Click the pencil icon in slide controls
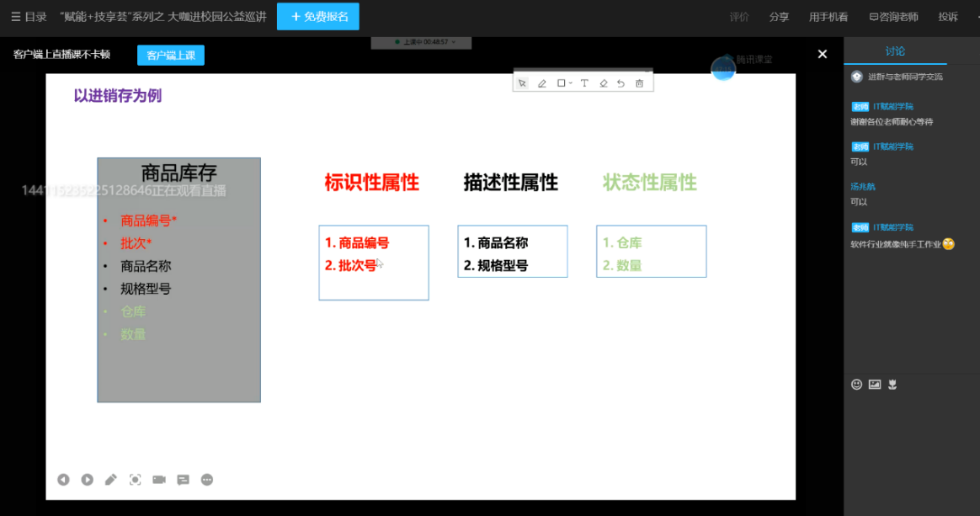Viewport: 980px width, 516px height. click(111, 480)
